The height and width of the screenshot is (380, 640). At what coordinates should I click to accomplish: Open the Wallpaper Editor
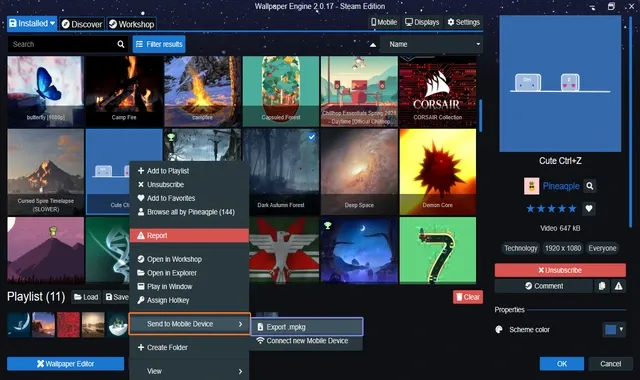coord(65,364)
